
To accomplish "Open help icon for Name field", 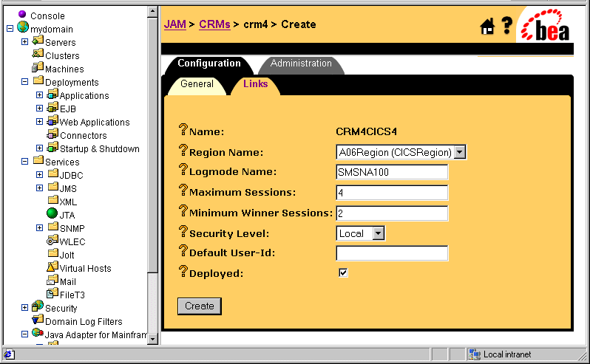I will 183,129.
